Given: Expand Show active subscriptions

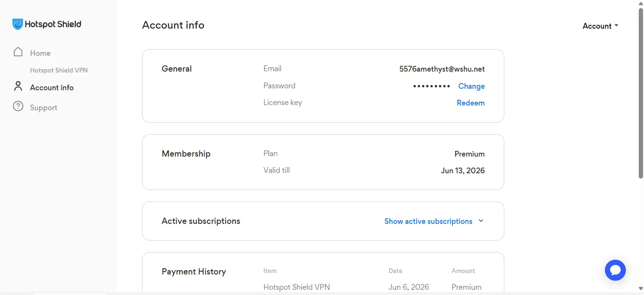Looking at the screenshot, I should point(428,221).
